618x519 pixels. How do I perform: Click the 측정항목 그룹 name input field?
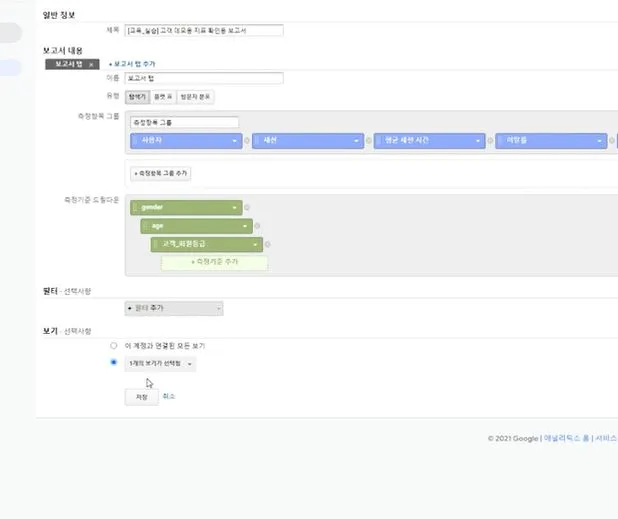click(x=184, y=123)
